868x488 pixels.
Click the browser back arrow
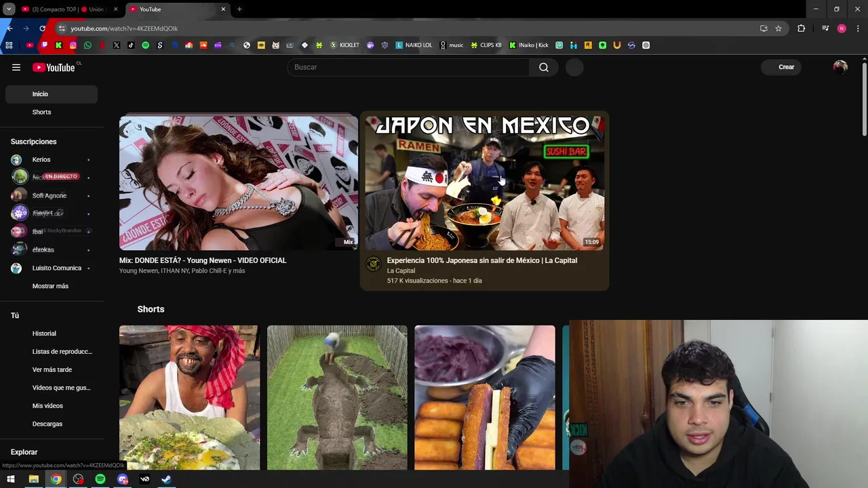[9, 28]
